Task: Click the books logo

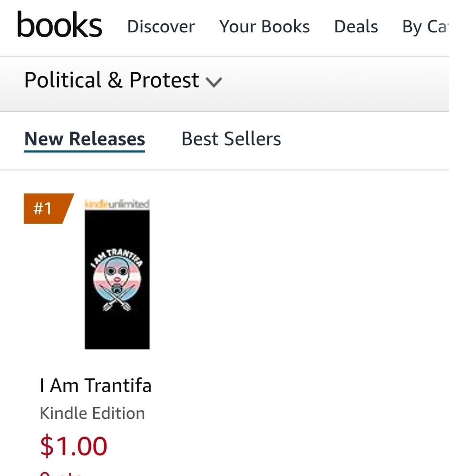Action: 59,25
